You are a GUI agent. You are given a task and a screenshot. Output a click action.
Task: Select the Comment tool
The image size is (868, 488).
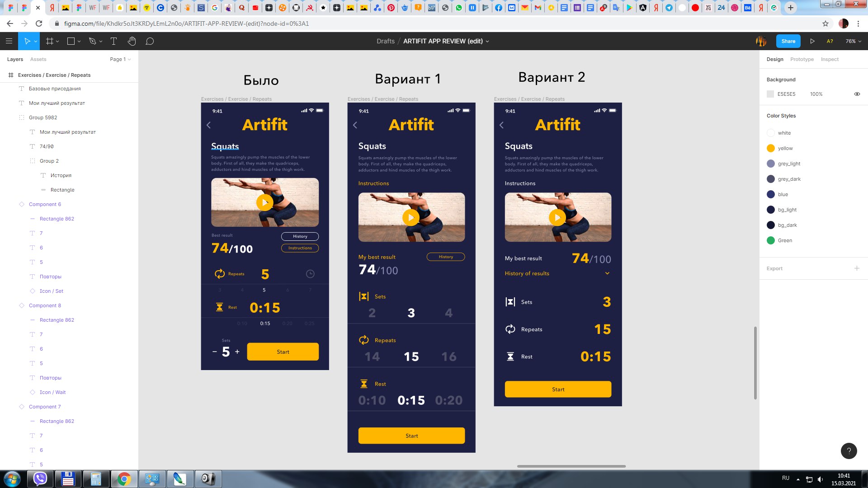pos(150,41)
